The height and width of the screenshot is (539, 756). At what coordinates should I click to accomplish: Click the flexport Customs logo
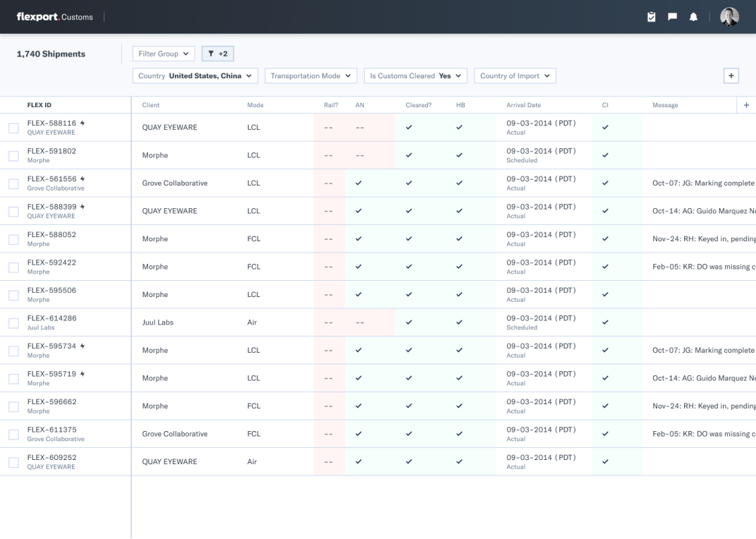point(54,17)
